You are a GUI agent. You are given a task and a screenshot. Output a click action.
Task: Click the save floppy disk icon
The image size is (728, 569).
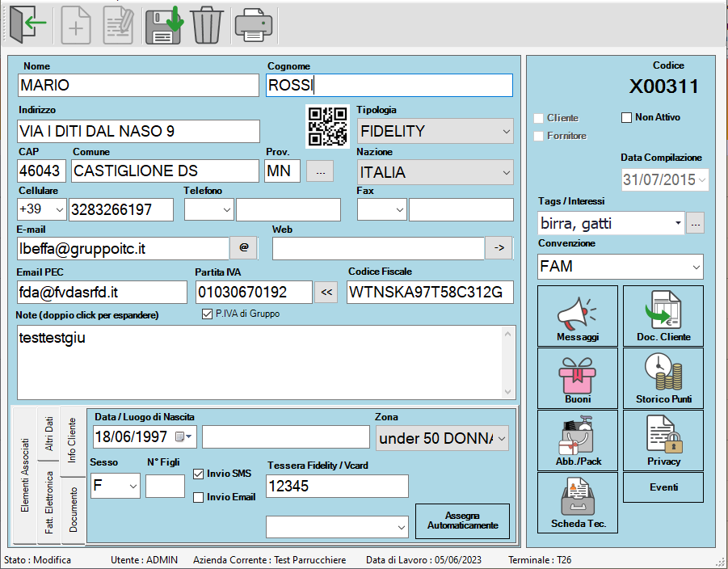[164, 26]
